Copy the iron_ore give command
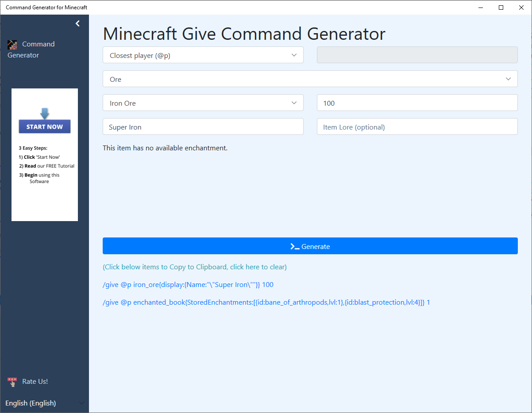Viewport: 532px width, 413px height. (x=188, y=285)
